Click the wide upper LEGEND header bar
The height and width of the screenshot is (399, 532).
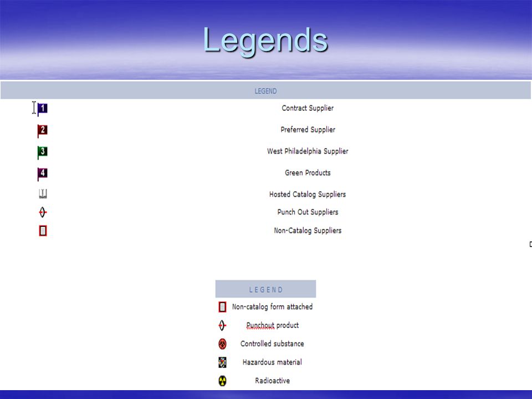tap(265, 90)
